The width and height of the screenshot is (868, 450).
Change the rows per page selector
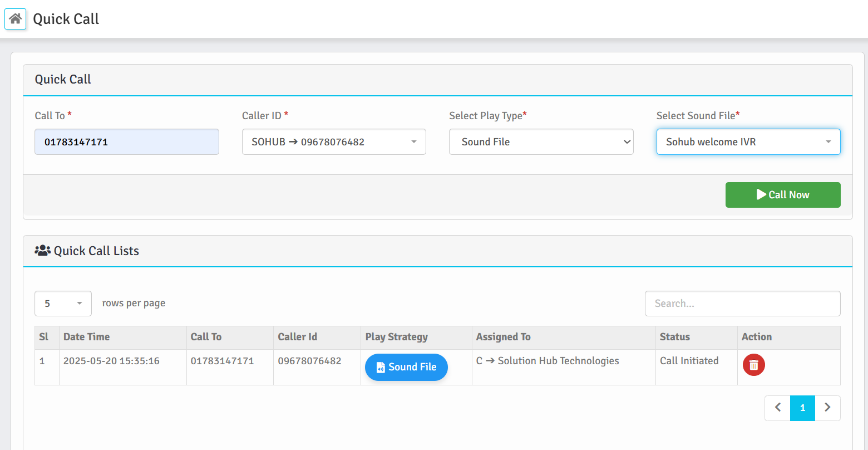(x=63, y=304)
